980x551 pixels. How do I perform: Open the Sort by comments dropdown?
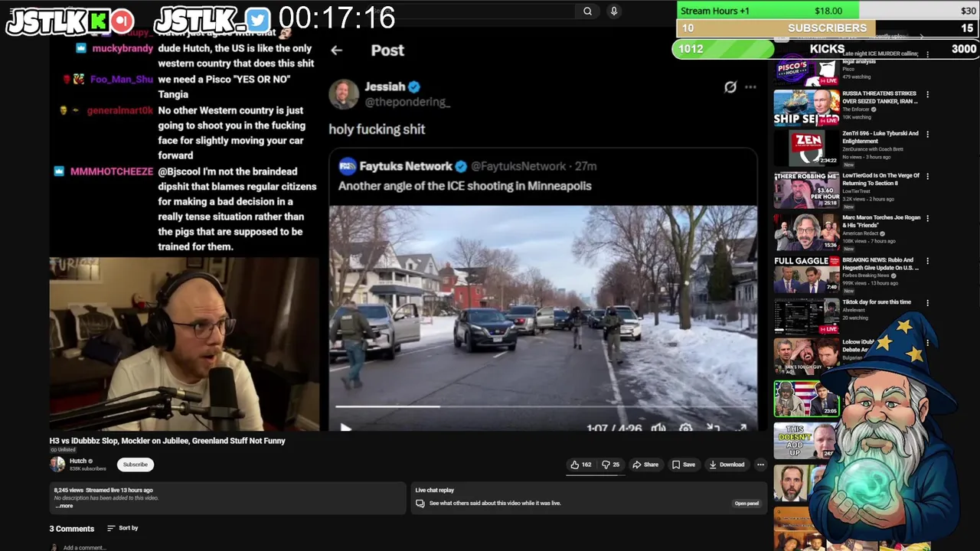coord(122,528)
